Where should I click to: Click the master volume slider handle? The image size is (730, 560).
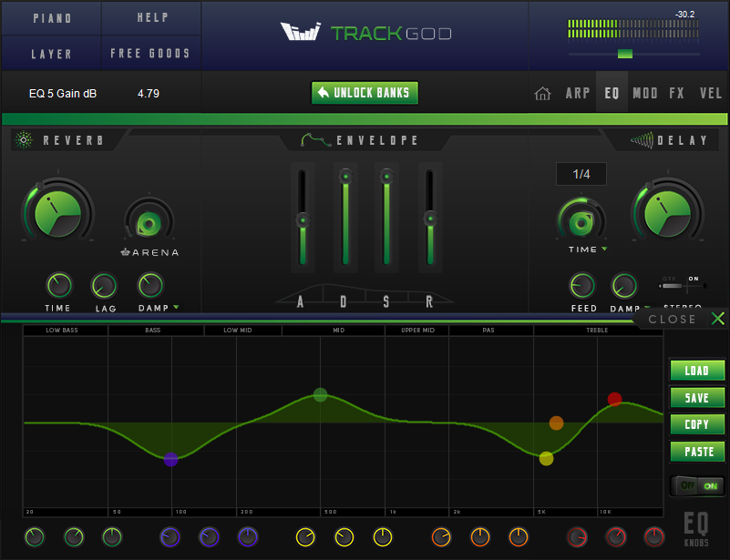point(625,54)
